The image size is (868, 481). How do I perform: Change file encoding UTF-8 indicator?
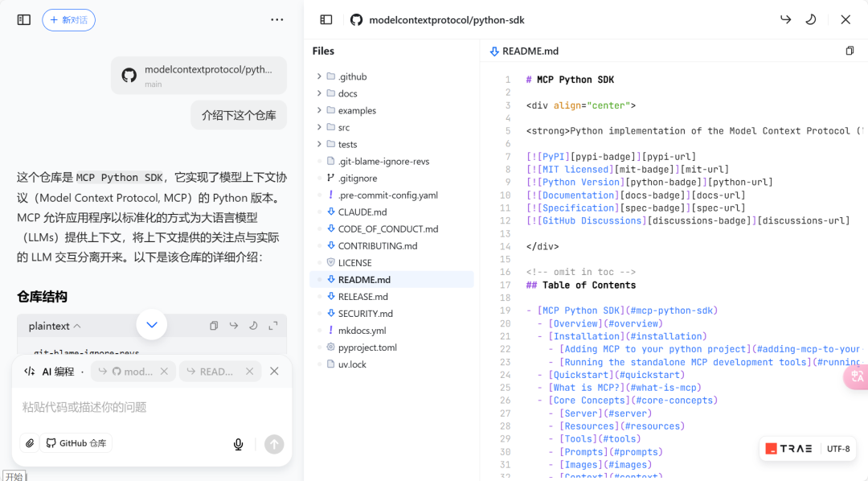[838, 449]
